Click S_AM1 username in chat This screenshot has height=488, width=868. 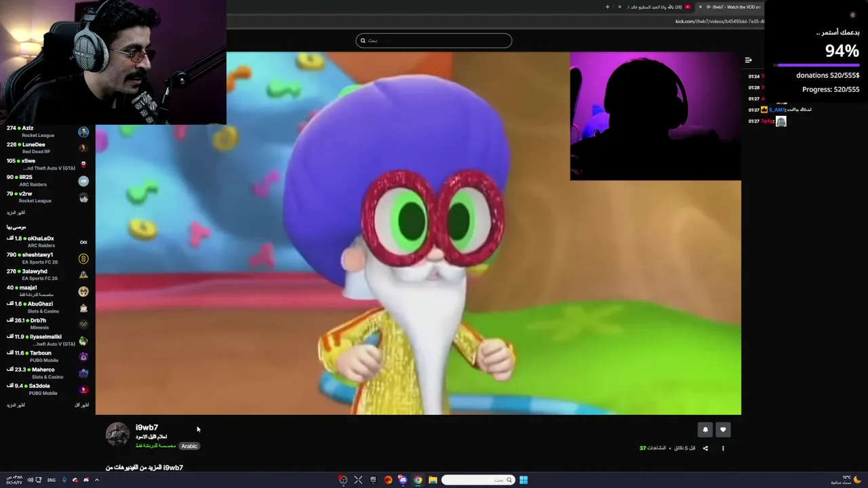tap(777, 110)
